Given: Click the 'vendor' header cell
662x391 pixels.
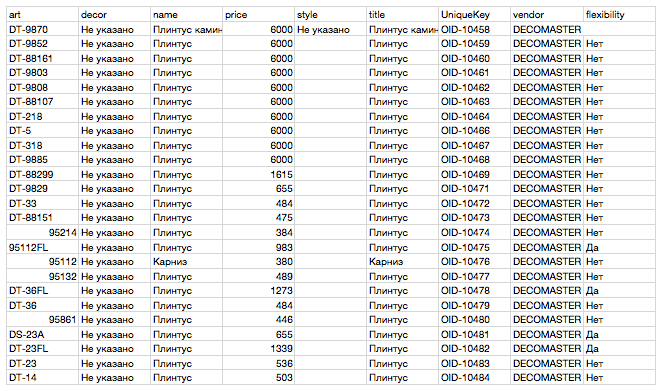Looking at the screenshot, I should [x=547, y=15].
